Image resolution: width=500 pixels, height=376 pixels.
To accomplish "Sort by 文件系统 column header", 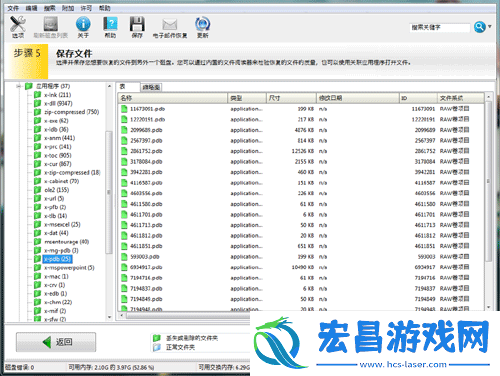I will tap(461, 98).
